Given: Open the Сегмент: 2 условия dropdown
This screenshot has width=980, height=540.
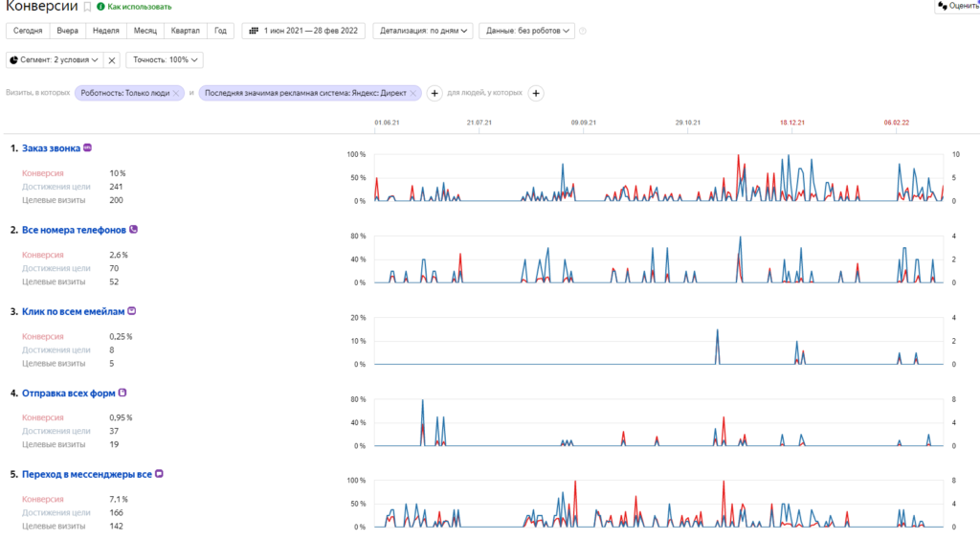Looking at the screenshot, I should click(55, 60).
